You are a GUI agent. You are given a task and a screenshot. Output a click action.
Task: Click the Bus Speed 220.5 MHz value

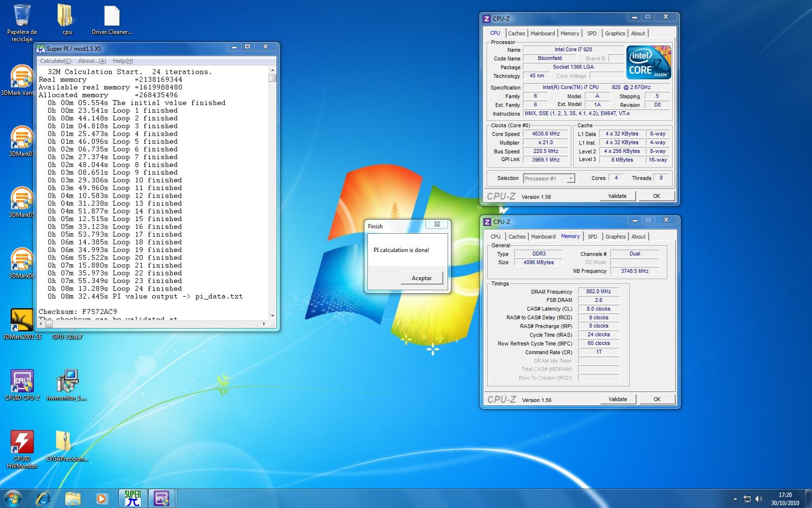click(546, 151)
